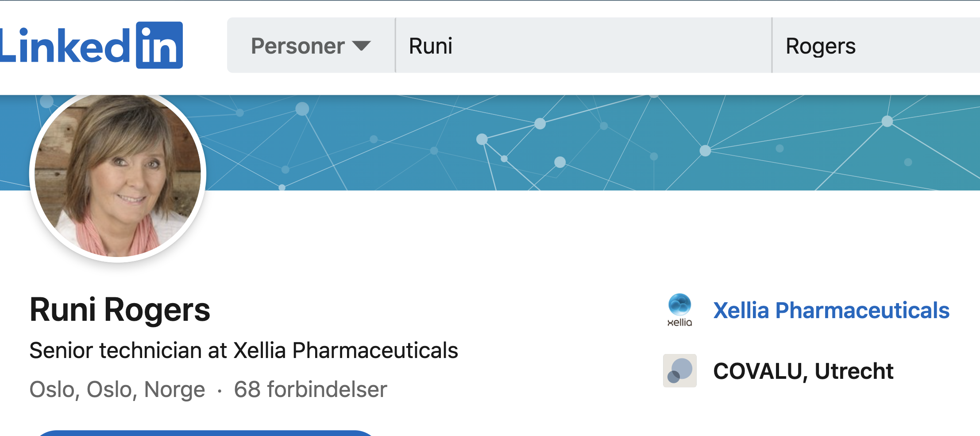Click the LinkedIn 'in' square logo
Screen dimensions: 980x436
click(x=159, y=45)
